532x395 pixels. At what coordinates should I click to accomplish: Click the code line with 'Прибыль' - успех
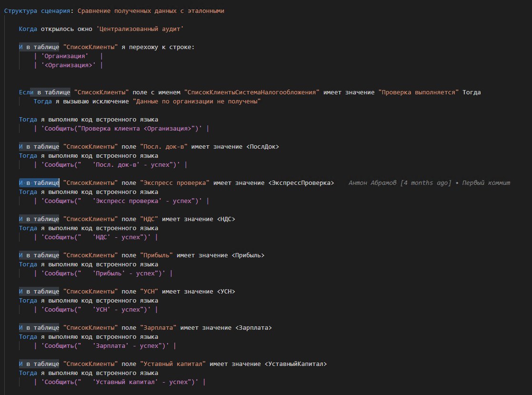103,273
